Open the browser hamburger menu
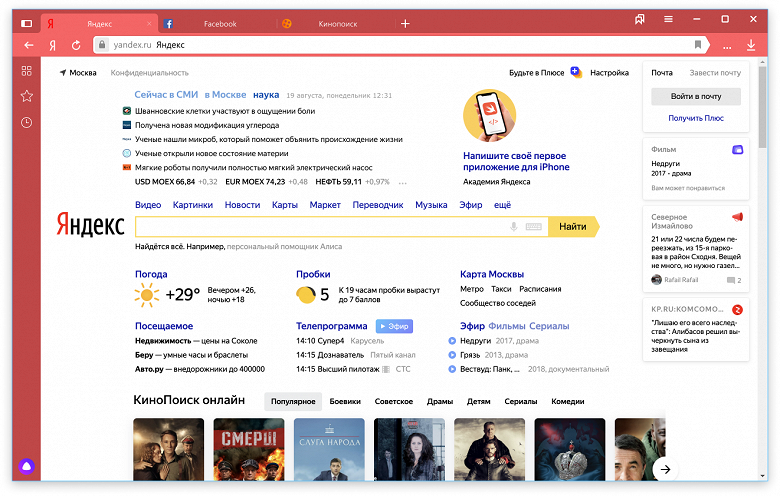The image size is (780, 496). 669,19
